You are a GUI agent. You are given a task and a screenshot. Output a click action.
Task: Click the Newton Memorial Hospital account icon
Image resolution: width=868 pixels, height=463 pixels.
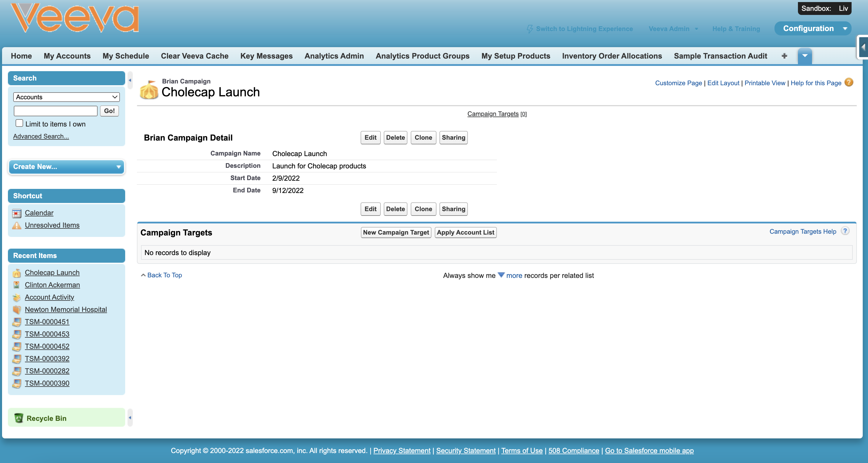tap(16, 310)
